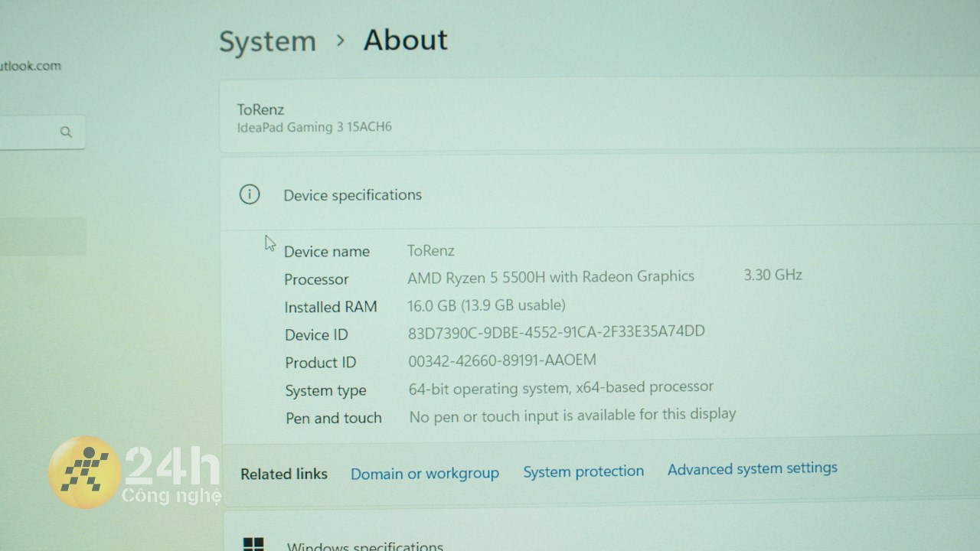Click the System type label
This screenshot has height=551, width=980.
pyautogui.click(x=325, y=390)
